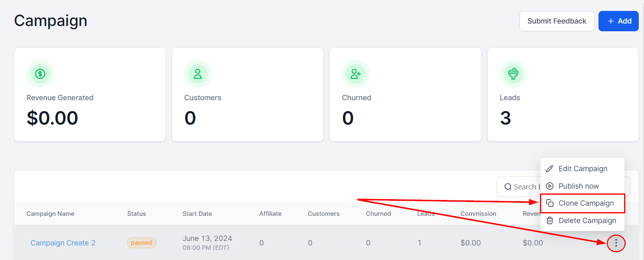Click the Leads funnel icon
Image resolution: width=644 pixels, height=260 pixels.
(513, 74)
